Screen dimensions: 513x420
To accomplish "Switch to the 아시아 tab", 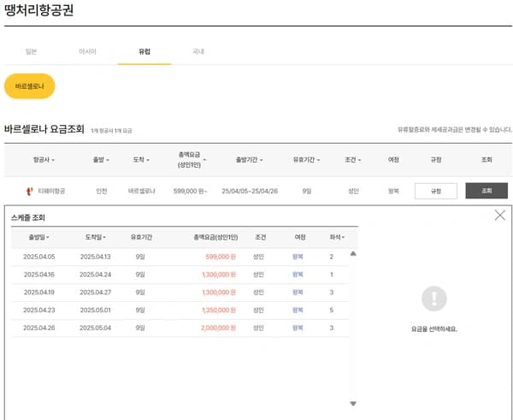I will tap(87, 51).
